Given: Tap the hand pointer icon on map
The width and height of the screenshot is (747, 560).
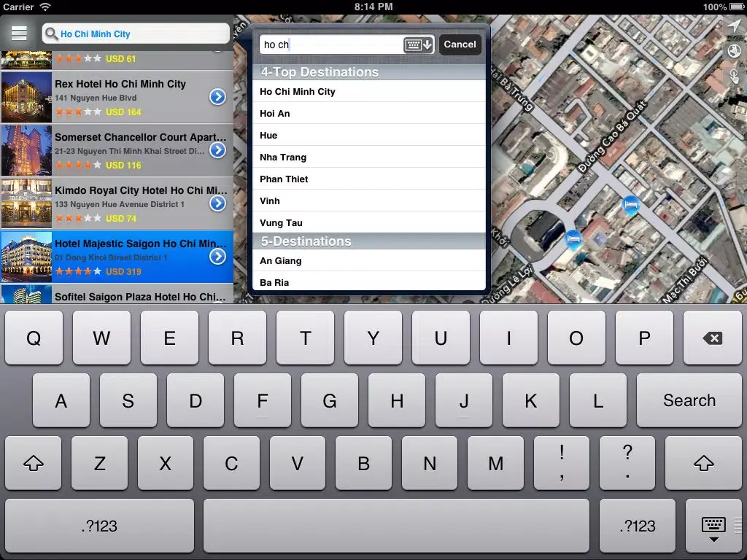Looking at the screenshot, I should point(734,75).
